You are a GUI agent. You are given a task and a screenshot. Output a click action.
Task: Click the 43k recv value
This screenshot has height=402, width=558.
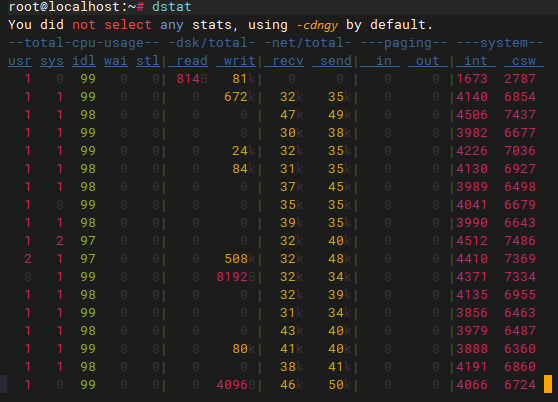click(291, 331)
